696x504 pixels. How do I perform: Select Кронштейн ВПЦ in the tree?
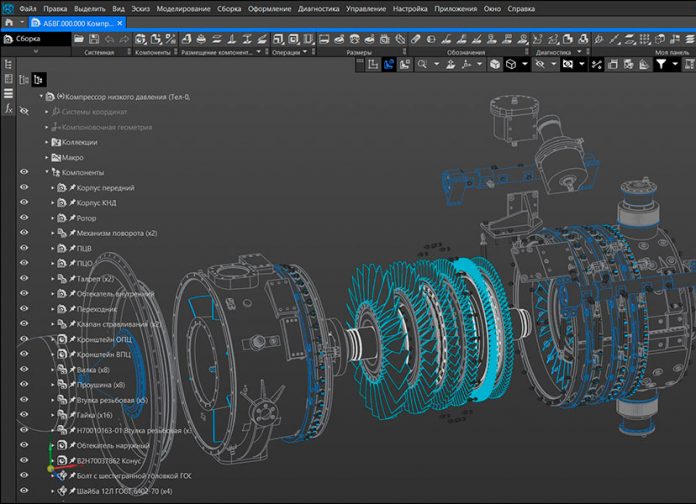103,354
